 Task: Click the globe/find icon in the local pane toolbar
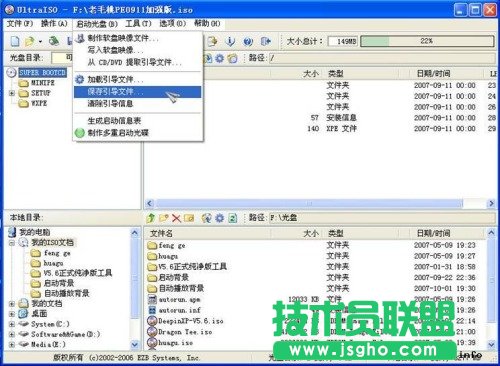[207, 218]
